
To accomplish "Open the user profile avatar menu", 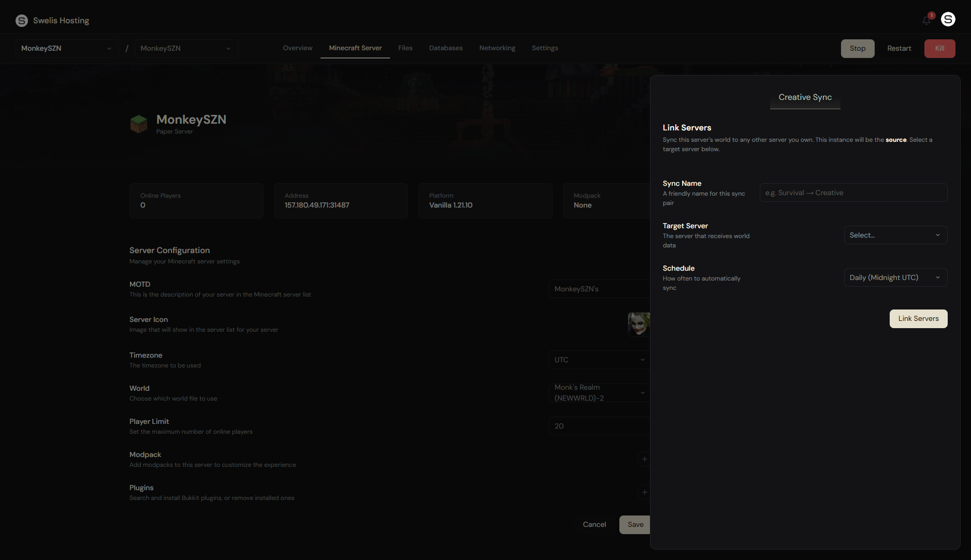I will coord(948,19).
